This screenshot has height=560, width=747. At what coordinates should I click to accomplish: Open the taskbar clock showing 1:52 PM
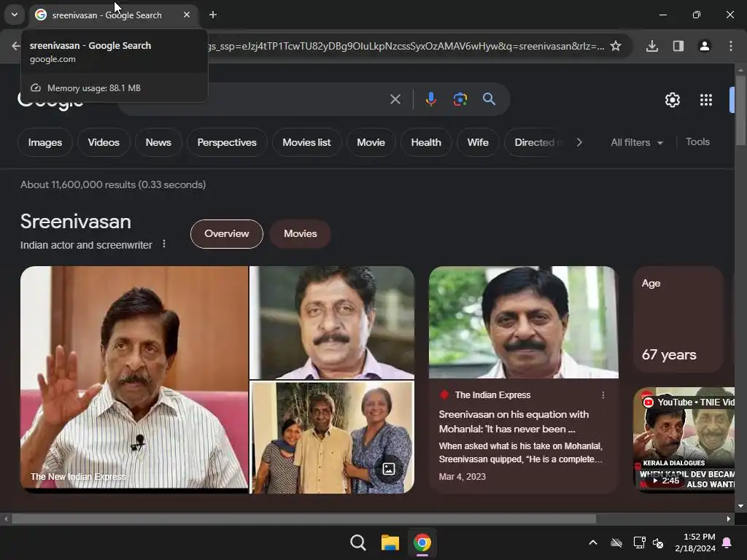[695, 542]
